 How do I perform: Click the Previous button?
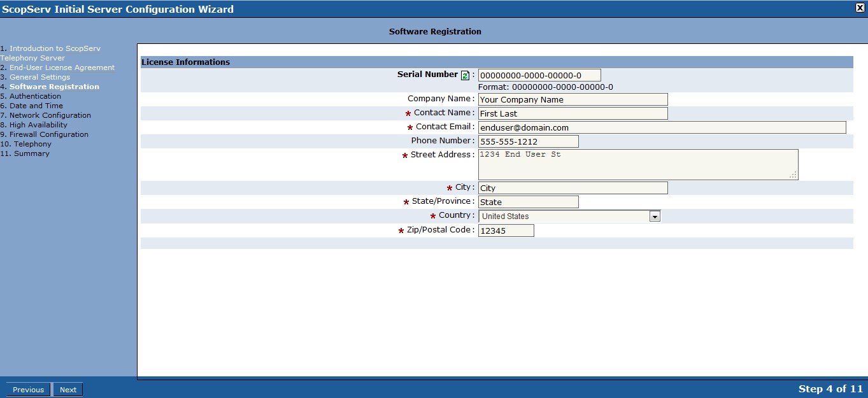tap(29, 390)
